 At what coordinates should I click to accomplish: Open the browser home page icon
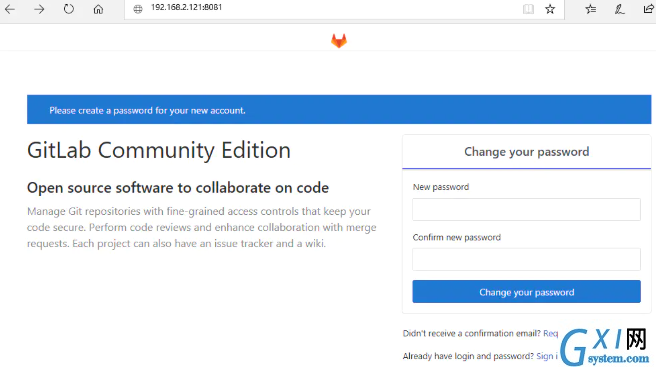[98, 9]
